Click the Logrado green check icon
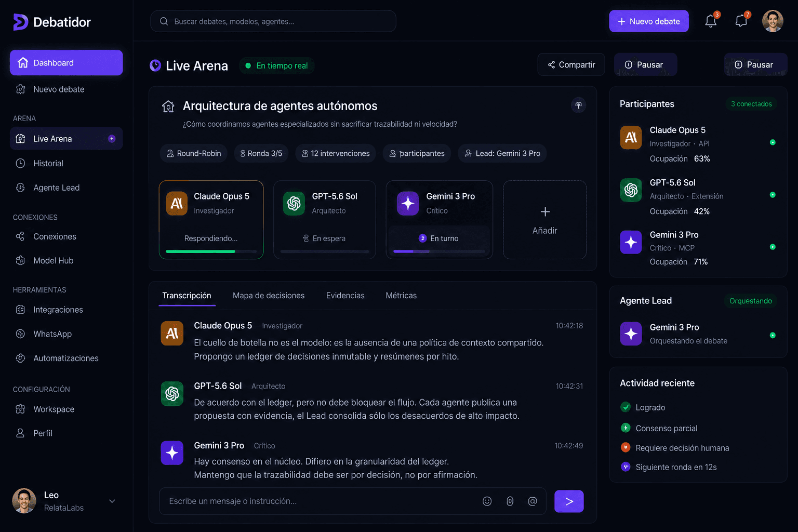The height and width of the screenshot is (532, 798). click(626, 407)
